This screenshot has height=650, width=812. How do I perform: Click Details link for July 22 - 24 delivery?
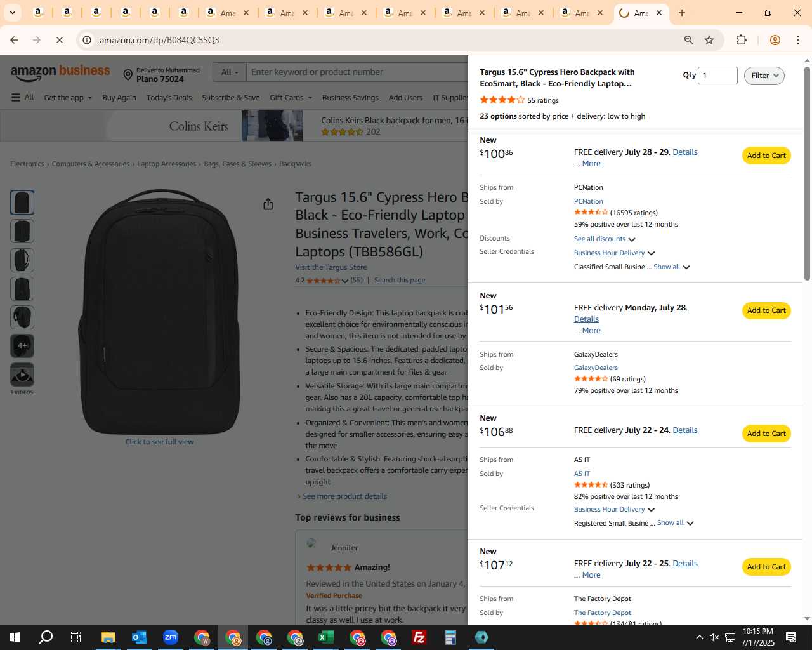[x=684, y=430]
